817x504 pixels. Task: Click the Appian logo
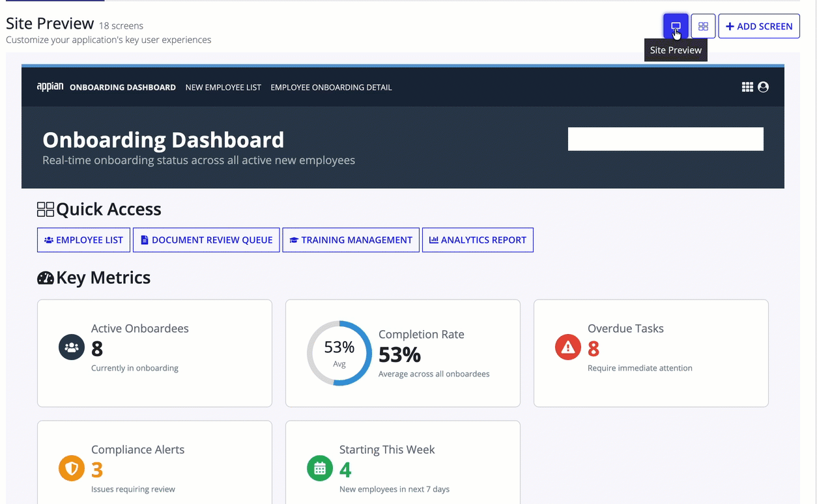click(50, 87)
